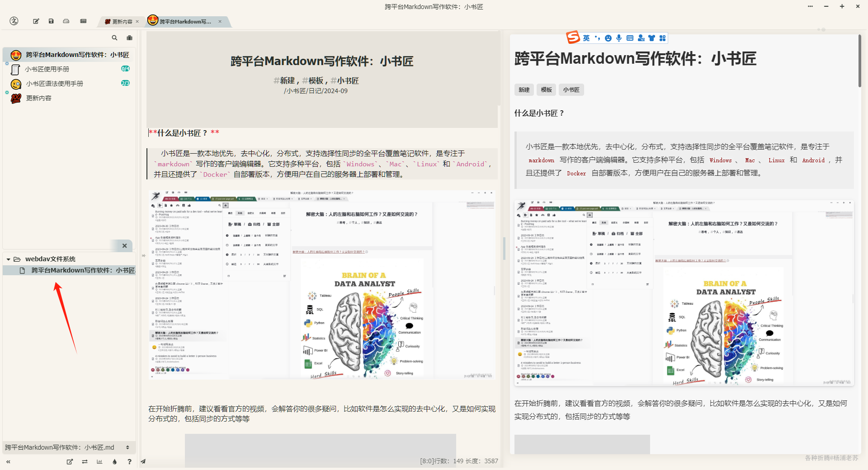Click the screenshot image in preview pane
This screenshot has height=470, width=868.
pyautogui.click(x=684, y=293)
